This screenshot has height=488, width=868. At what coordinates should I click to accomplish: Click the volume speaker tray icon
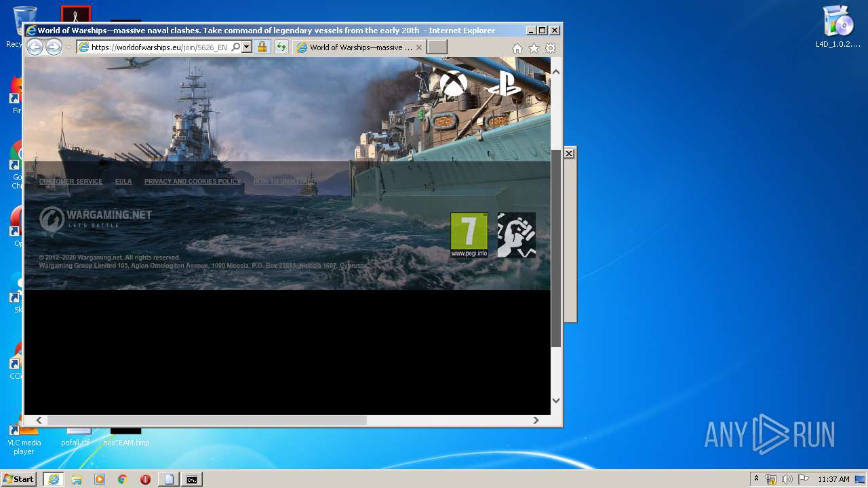tap(787, 479)
